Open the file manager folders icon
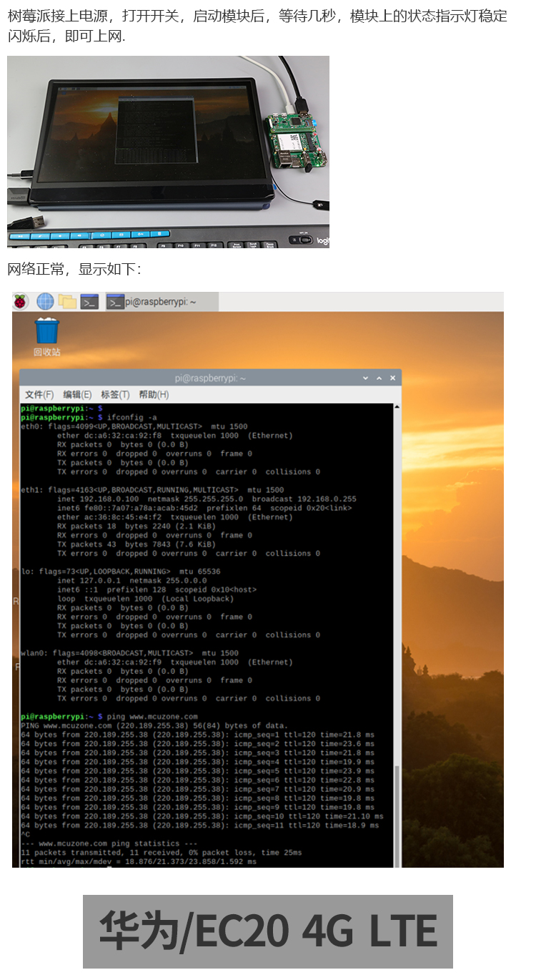 pyautogui.click(x=67, y=302)
